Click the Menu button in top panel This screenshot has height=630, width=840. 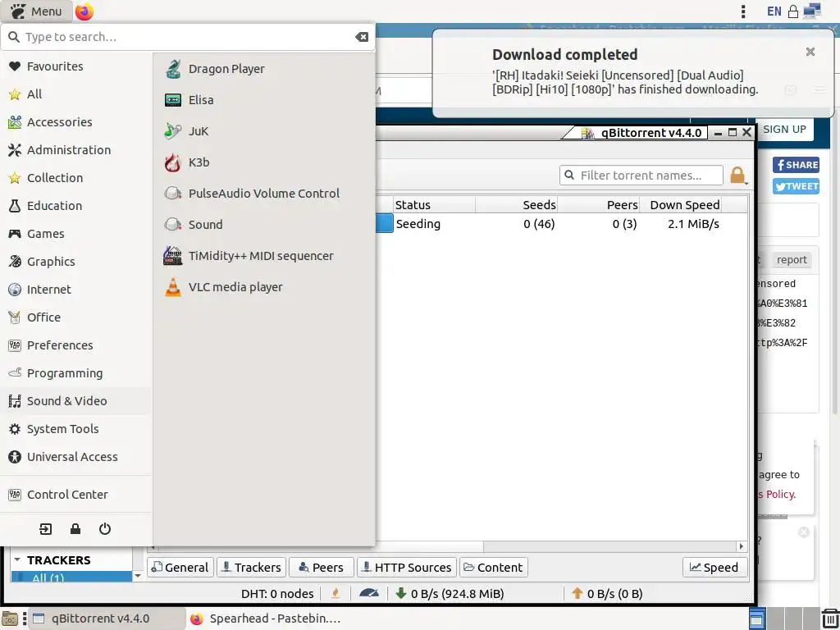36,11
